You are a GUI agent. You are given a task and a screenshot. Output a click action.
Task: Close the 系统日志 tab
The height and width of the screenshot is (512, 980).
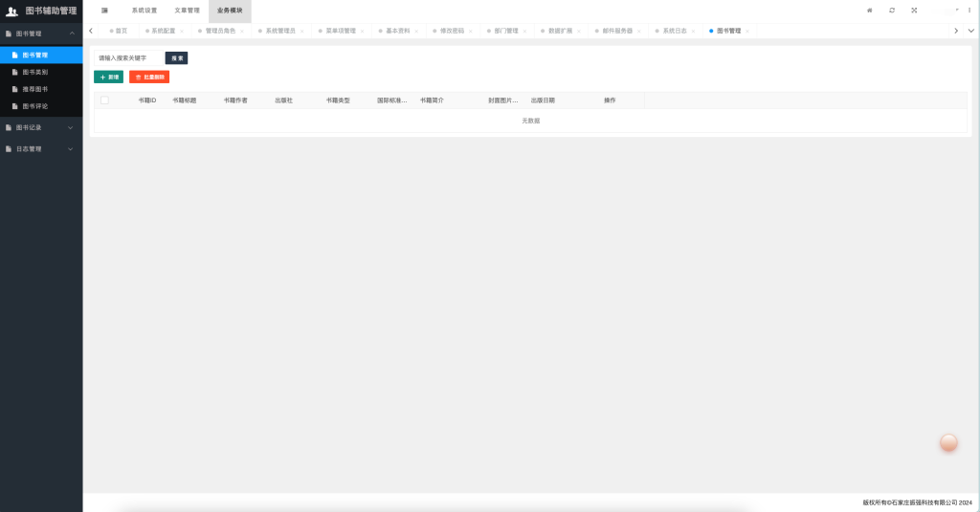tap(694, 32)
